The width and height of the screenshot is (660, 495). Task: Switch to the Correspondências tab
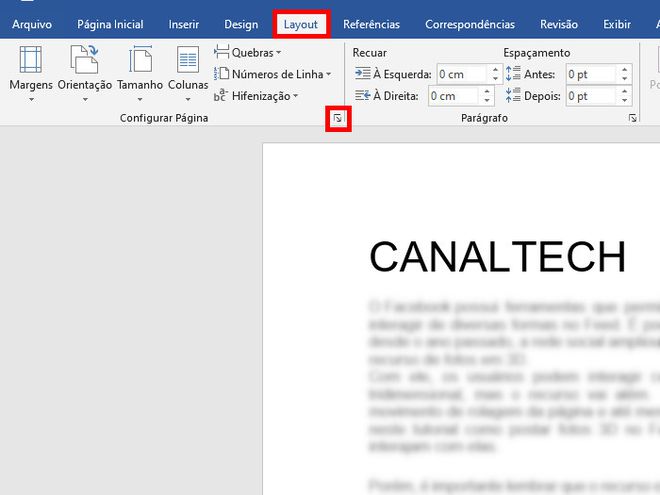tap(470, 24)
